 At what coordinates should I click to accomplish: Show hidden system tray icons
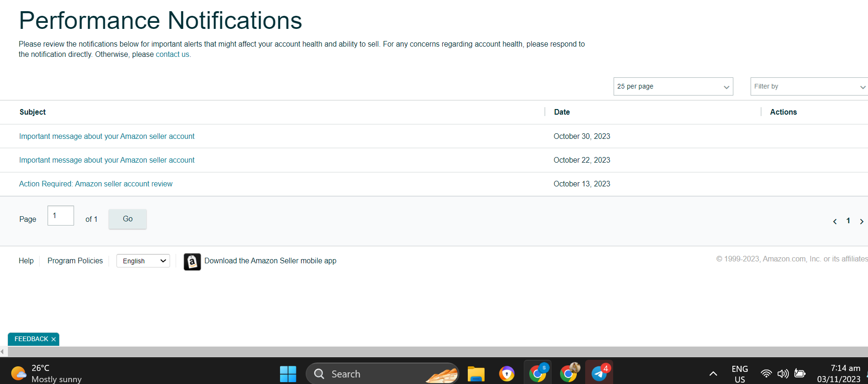pyautogui.click(x=713, y=373)
